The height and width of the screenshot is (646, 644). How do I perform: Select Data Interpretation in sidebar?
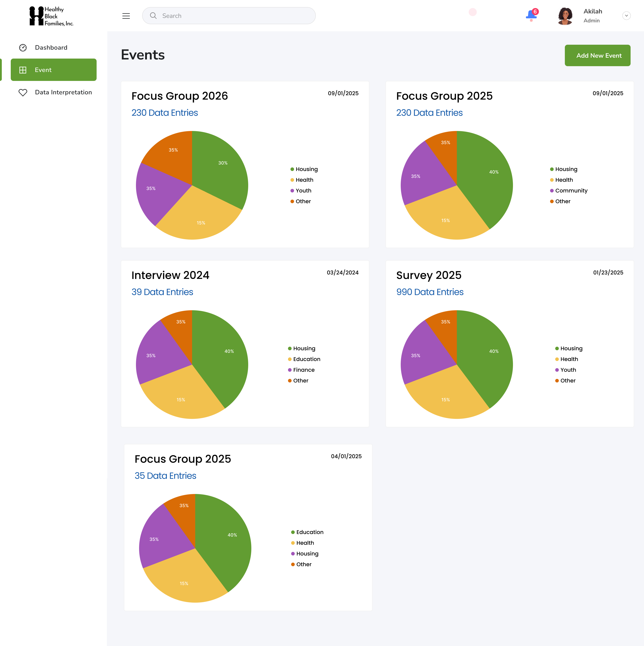[x=63, y=92]
